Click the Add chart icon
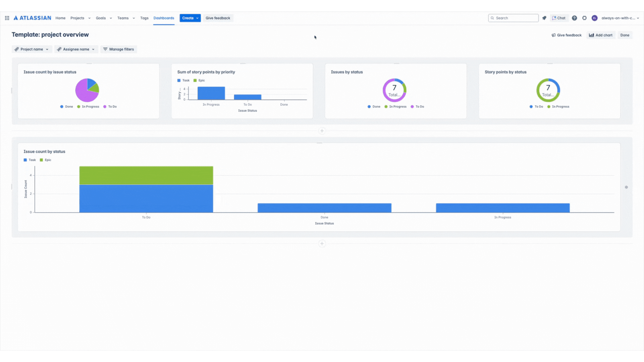Viewport: 644px width, 362px height. click(x=591, y=35)
